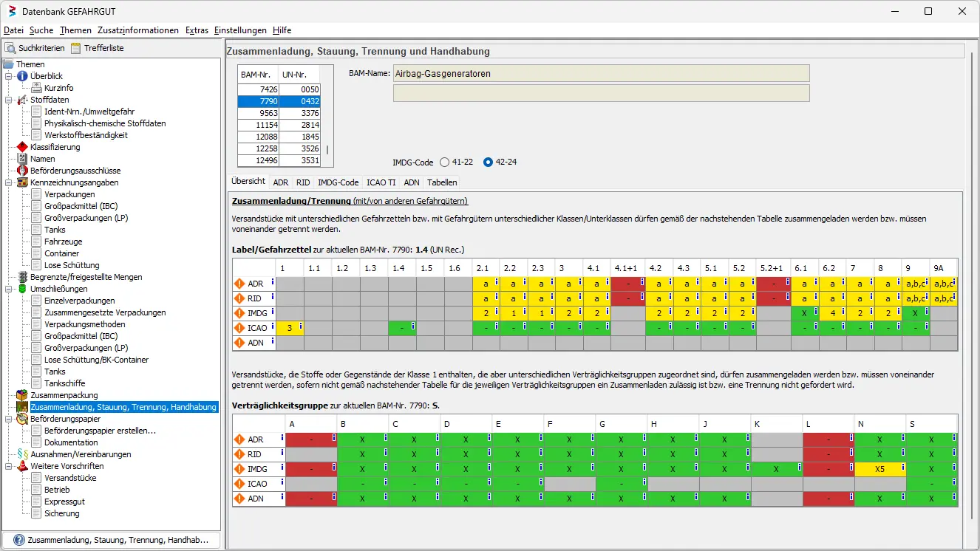Click the Beförderungspapier document icon
980x551 pixels.
[22, 419]
